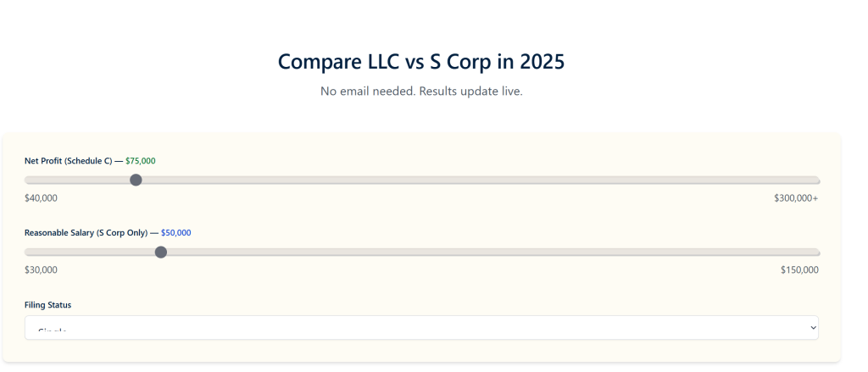Image resolution: width=868 pixels, height=372 pixels.
Task: Click the $300,000+ maximum profit label
Action: 796,198
